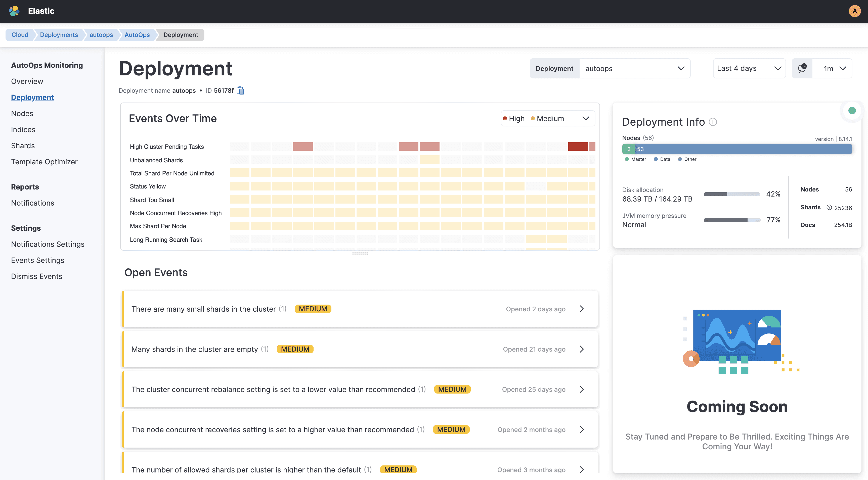Open the info tooltip beside Deployment Info

(x=713, y=122)
